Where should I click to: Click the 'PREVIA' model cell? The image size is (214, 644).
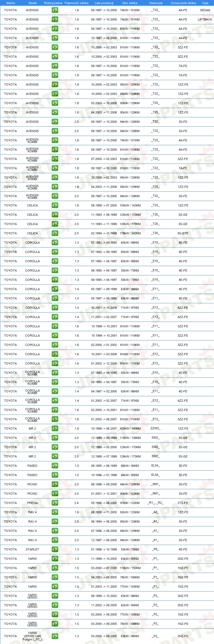click(x=33, y=503)
